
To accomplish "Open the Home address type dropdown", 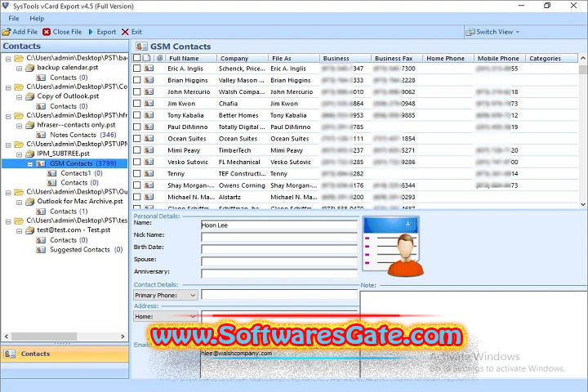I will pos(193,317).
